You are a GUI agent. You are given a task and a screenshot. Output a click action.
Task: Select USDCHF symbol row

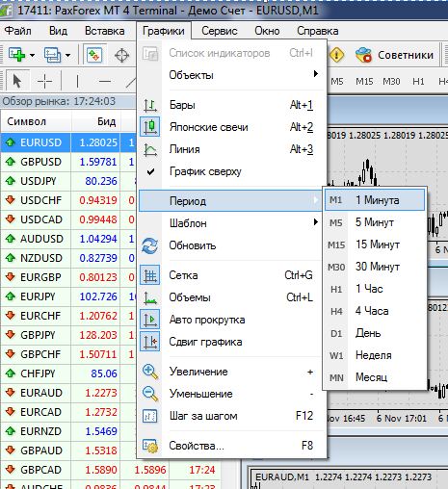[68, 200]
